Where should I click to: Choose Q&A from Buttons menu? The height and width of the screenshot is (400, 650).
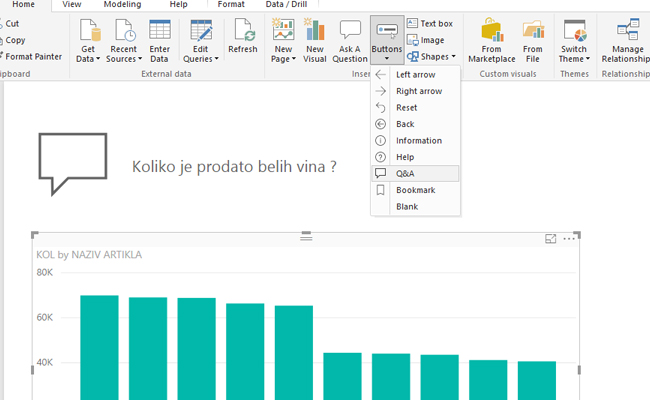(404, 173)
